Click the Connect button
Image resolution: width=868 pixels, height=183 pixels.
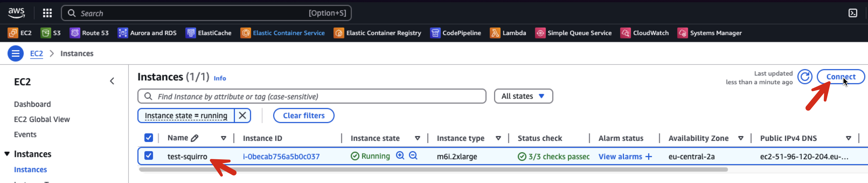coord(840,77)
